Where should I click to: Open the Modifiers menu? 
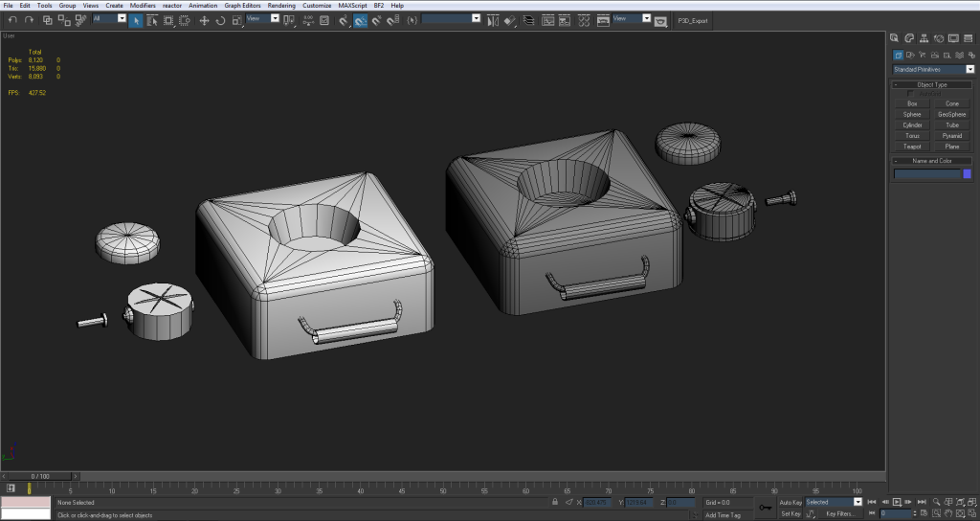[x=143, y=6]
